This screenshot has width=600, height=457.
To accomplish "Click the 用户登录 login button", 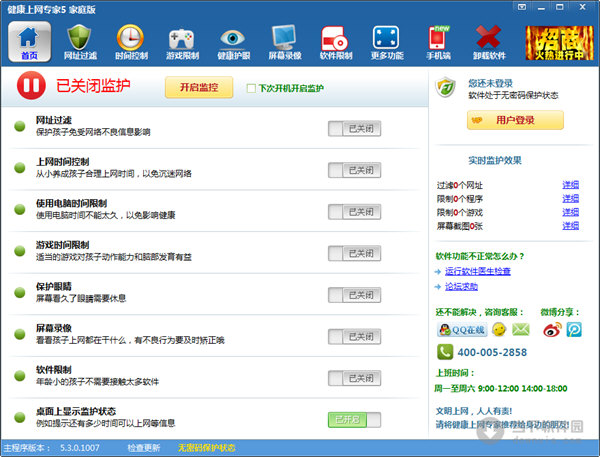I will (x=515, y=120).
